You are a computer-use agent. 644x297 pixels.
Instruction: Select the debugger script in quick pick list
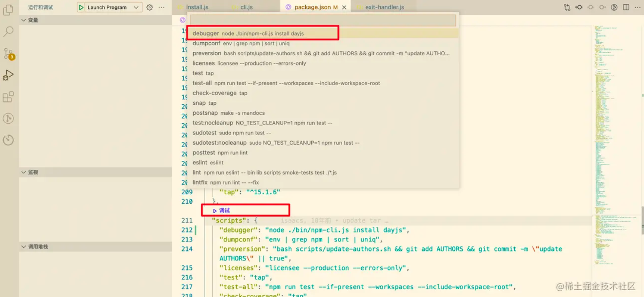click(323, 33)
